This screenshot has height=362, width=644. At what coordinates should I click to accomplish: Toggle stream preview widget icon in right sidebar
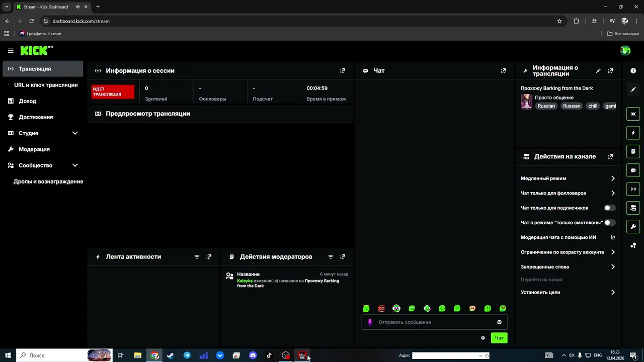[x=633, y=114]
